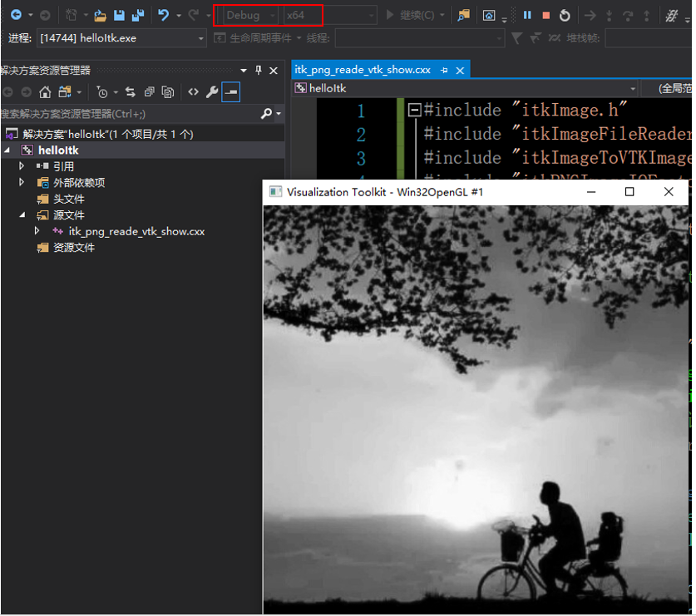Click the Find in Files toolbar icon
Screen dimensions: 696x616
[x=464, y=16]
